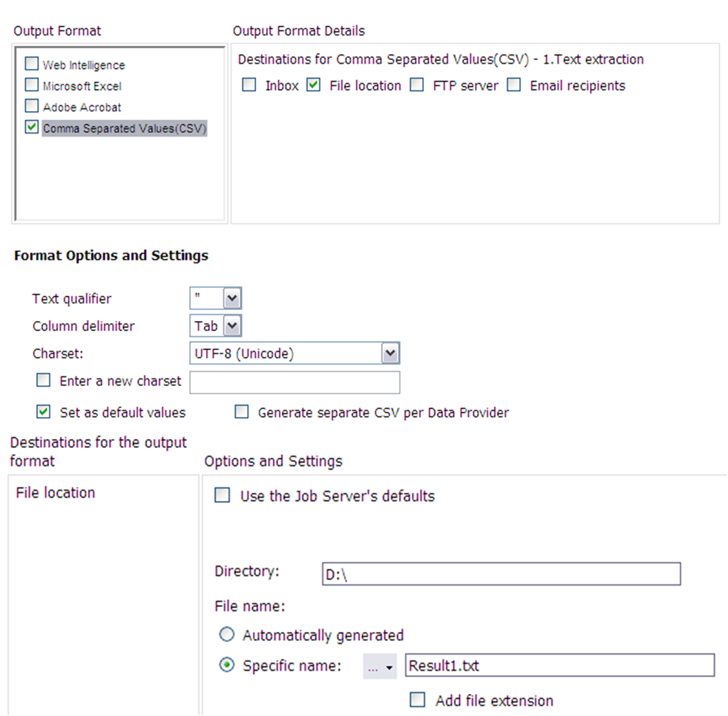The height and width of the screenshot is (716, 728).
Task: Enable Generate separate CSV per Data Provider
Action: click(x=241, y=412)
